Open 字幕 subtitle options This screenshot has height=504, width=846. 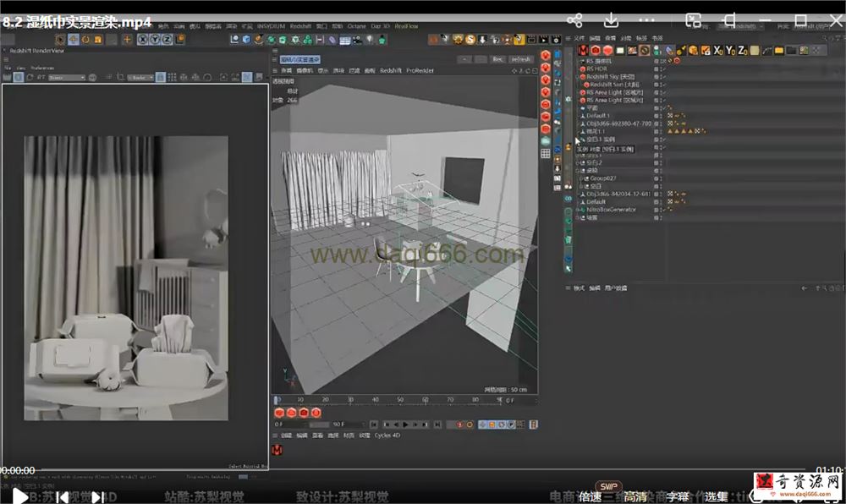[677, 496]
